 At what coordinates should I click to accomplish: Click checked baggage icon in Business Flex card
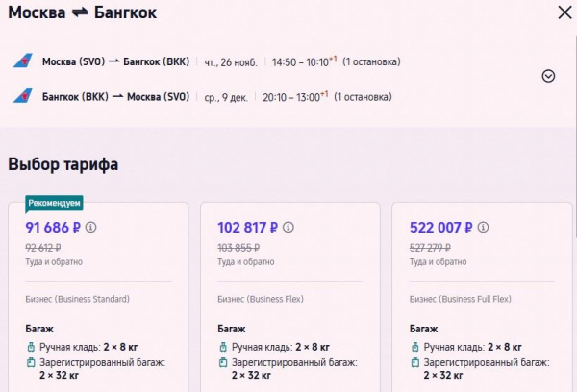pos(223,362)
